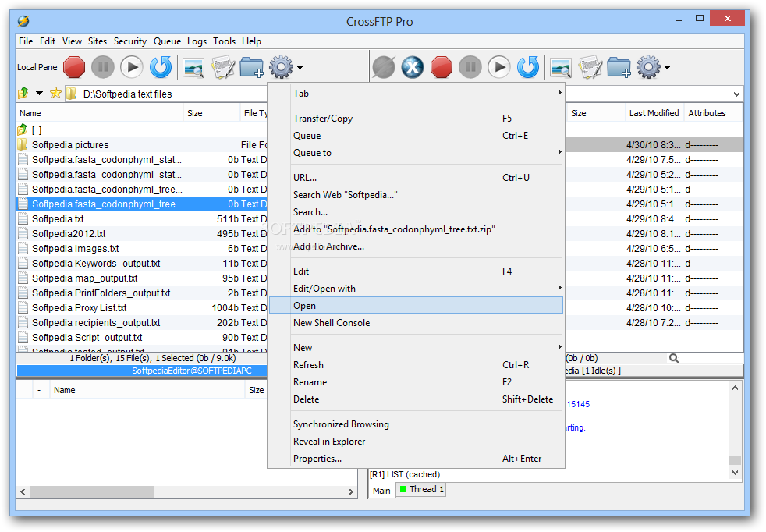Choose Transfer/Copy from the context menu

point(417,119)
